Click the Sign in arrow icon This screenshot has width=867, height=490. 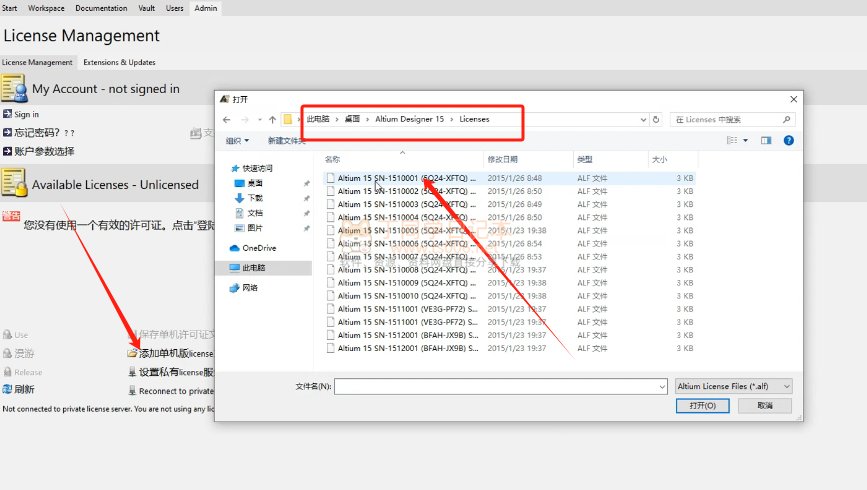[7, 114]
